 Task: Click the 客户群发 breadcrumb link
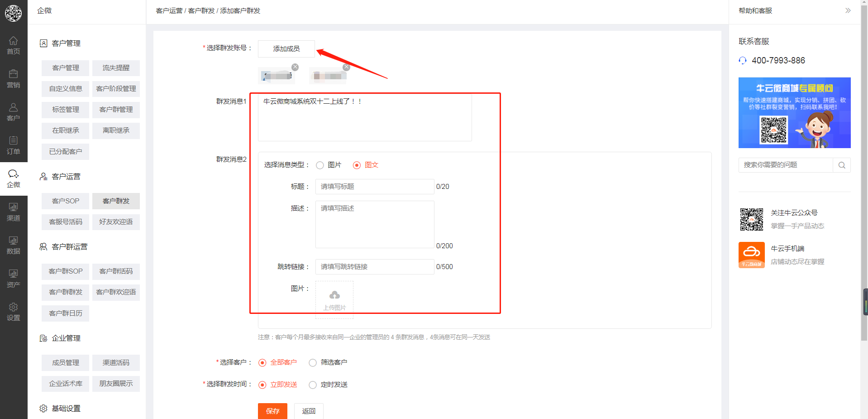[x=201, y=10]
